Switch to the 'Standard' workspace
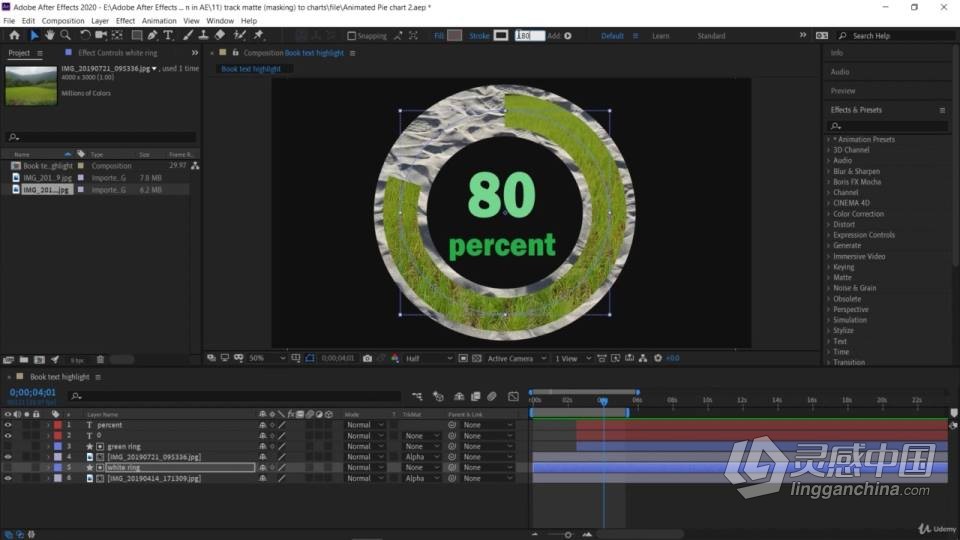The width and height of the screenshot is (960, 540). click(711, 36)
